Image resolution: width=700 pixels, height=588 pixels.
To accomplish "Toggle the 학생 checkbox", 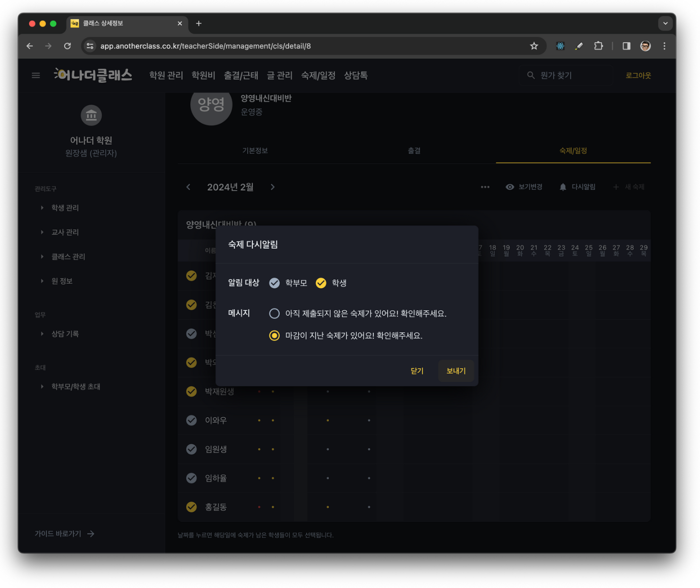I will (321, 283).
